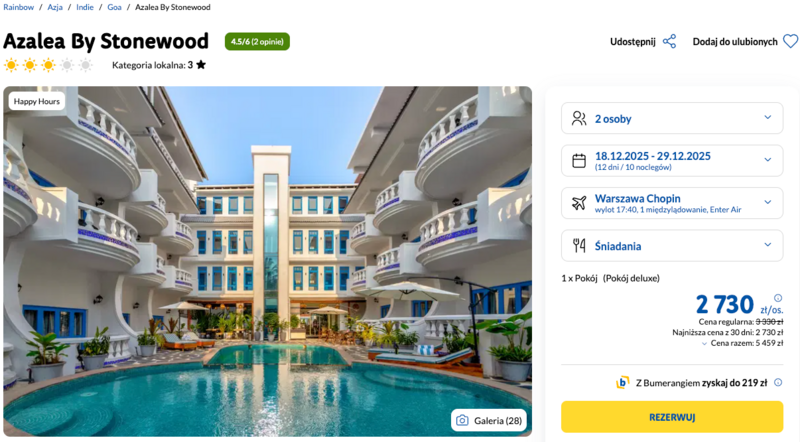This screenshot has height=442, width=800.
Task: Click the airplane icon for Warszawa Chopin
Action: [579, 203]
